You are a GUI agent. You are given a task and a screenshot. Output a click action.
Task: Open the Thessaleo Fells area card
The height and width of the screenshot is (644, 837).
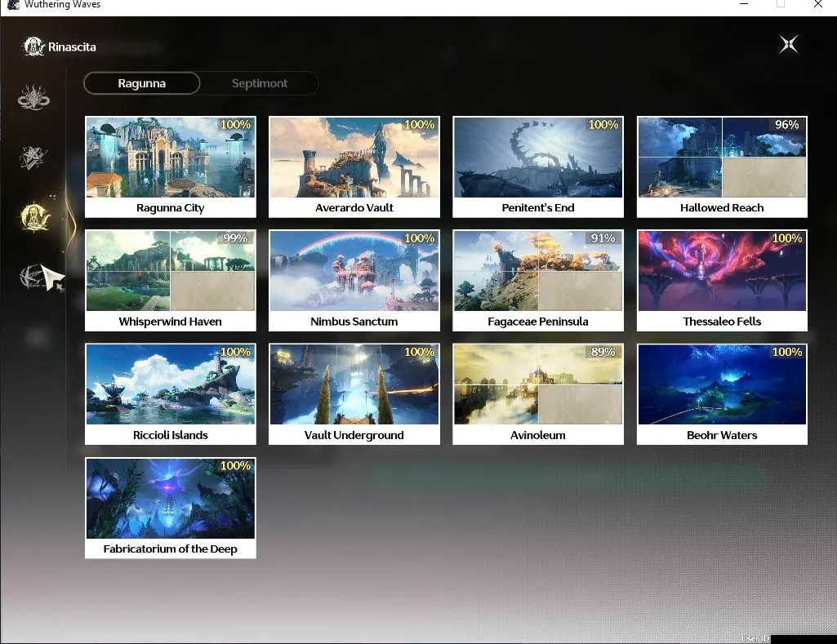click(722, 280)
